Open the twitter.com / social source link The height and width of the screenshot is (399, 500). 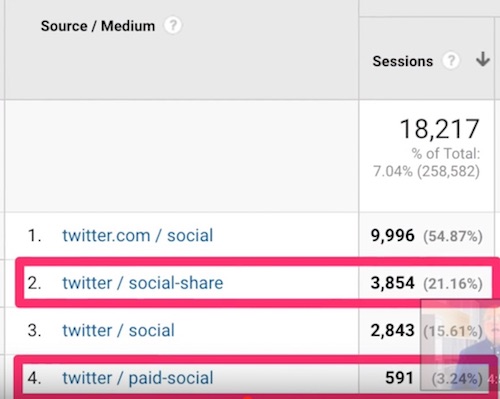138,235
